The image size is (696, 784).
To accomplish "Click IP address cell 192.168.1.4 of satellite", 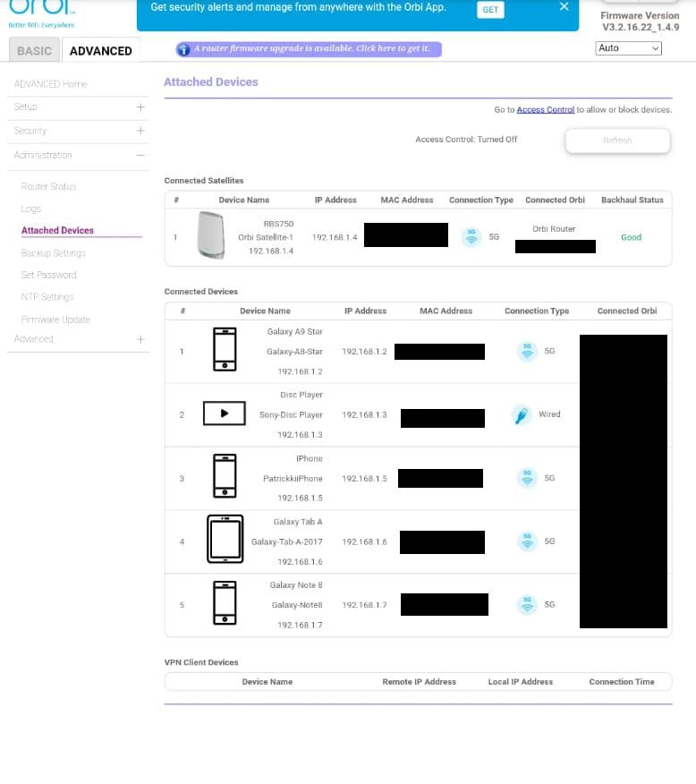I will 335,237.
